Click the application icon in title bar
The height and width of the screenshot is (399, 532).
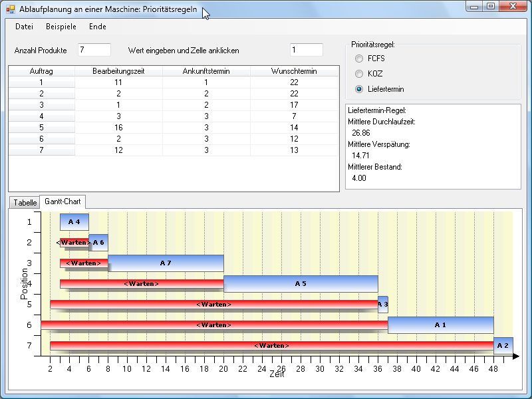[x=10, y=10]
